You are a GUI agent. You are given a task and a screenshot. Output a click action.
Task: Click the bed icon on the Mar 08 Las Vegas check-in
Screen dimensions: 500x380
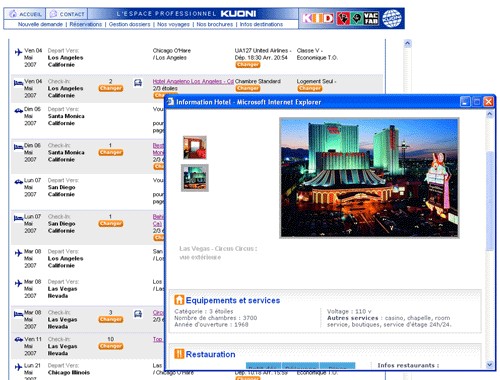click(x=18, y=314)
